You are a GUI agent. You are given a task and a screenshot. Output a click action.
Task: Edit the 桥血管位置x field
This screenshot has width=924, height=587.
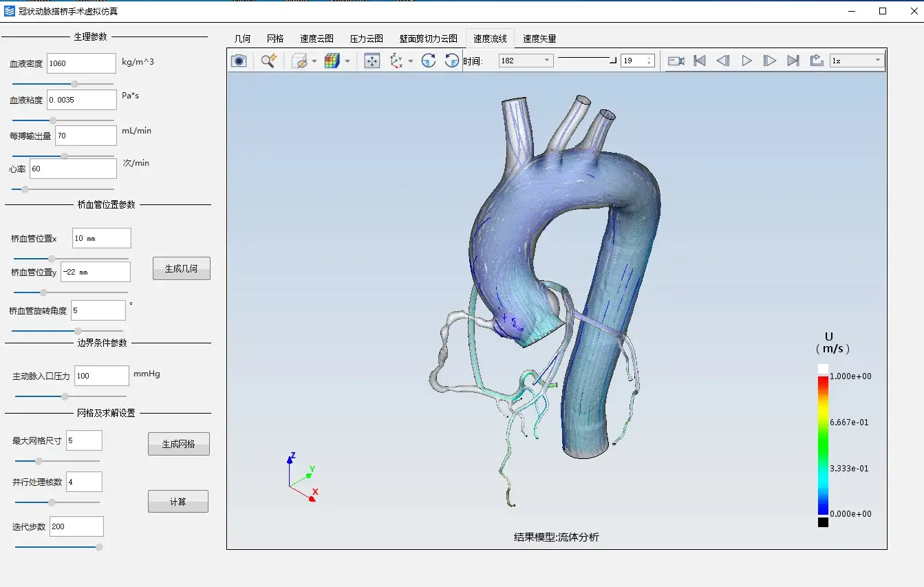[x=101, y=238]
